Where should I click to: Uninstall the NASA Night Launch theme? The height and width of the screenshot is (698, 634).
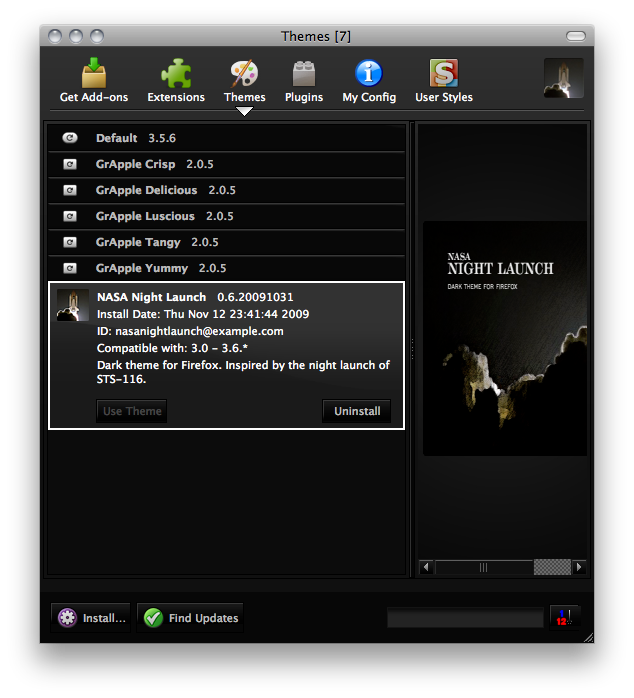point(357,411)
